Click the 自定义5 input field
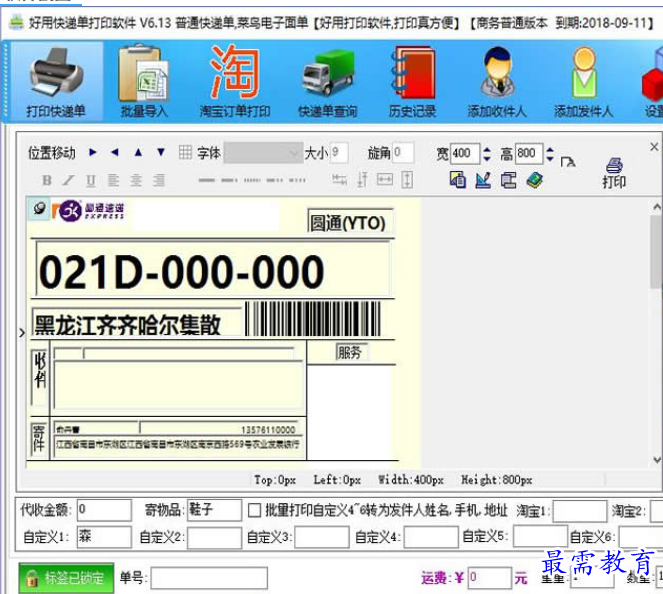 coord(540,537)
